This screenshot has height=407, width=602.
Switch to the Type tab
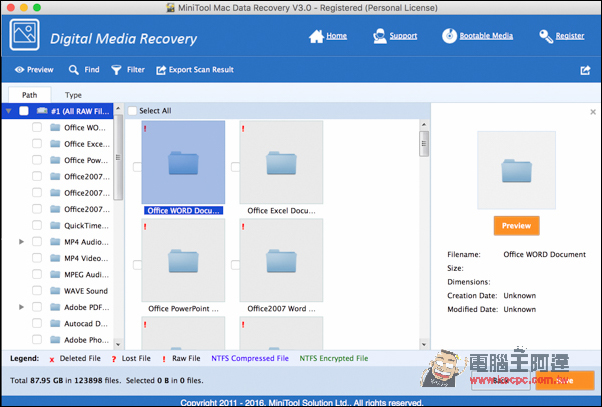[x=73, y=95]
